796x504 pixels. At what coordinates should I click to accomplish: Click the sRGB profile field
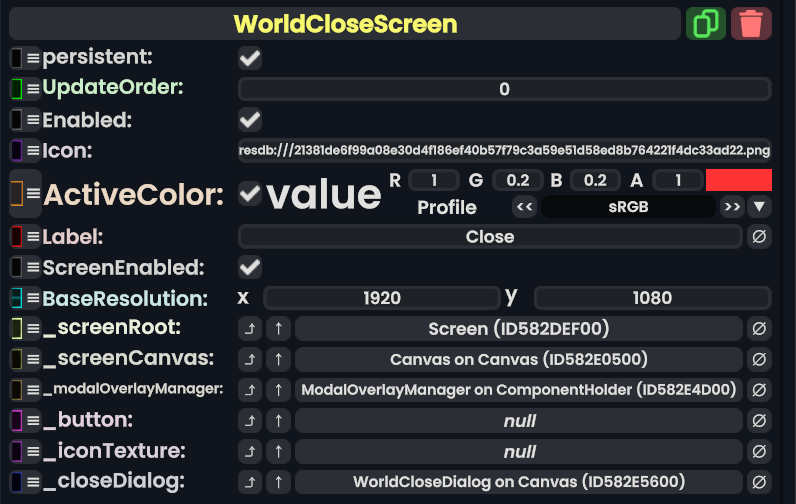point(628,207)
